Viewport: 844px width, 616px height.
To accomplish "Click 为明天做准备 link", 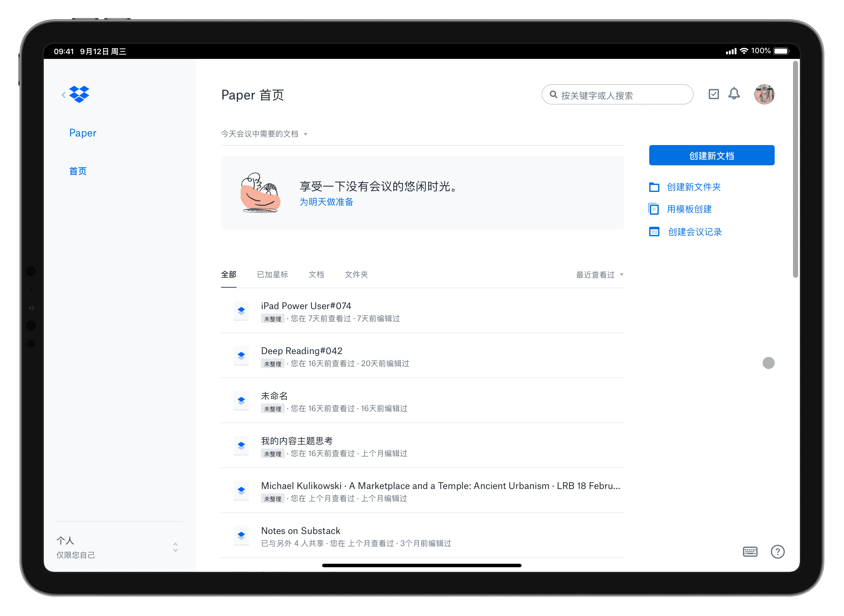I will (327, 202).
